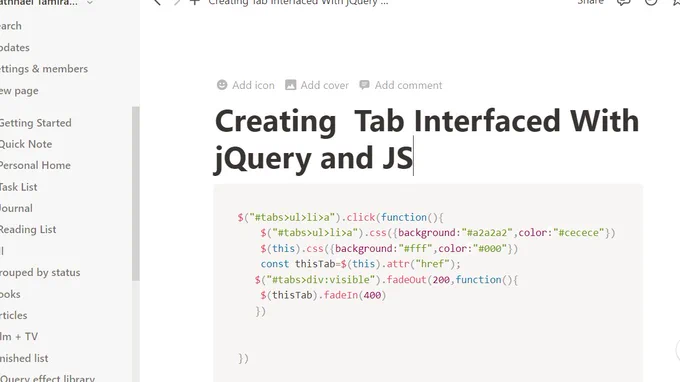Open the Articles page in sidebar
Viewport: 680px width, 382px height.
pyautogui.click(x=13, y=315)
